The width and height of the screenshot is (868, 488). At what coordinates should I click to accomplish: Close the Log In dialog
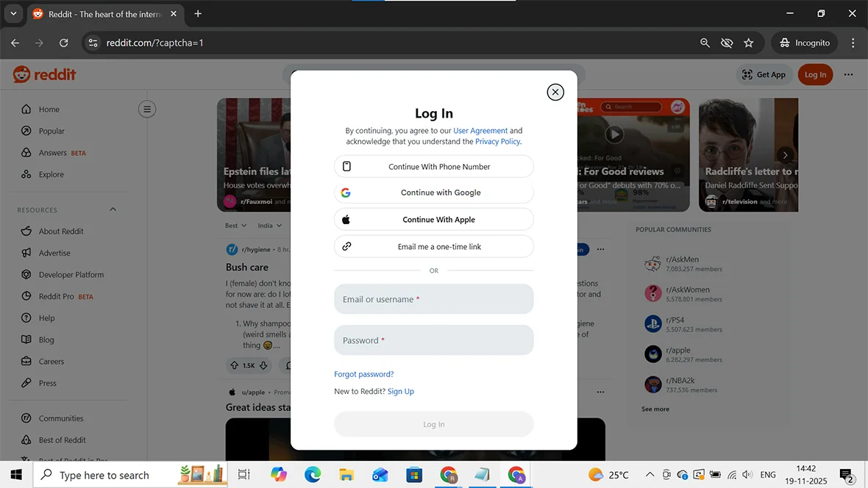coord(555,92)
